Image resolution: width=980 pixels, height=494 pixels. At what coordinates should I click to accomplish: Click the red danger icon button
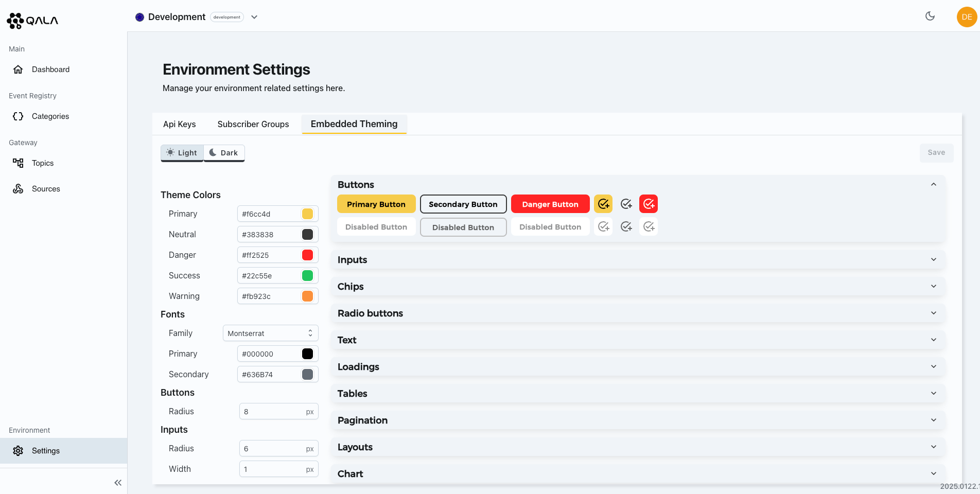pyautogui.click(x=648, y=204)
